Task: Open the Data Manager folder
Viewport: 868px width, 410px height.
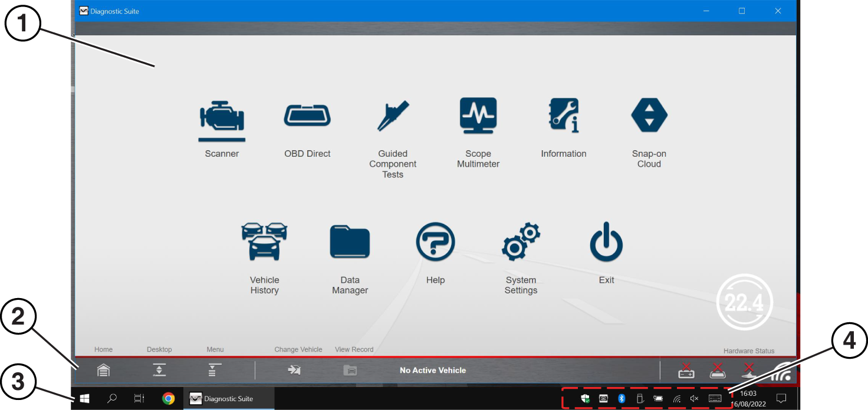Action: pos(350,242)
